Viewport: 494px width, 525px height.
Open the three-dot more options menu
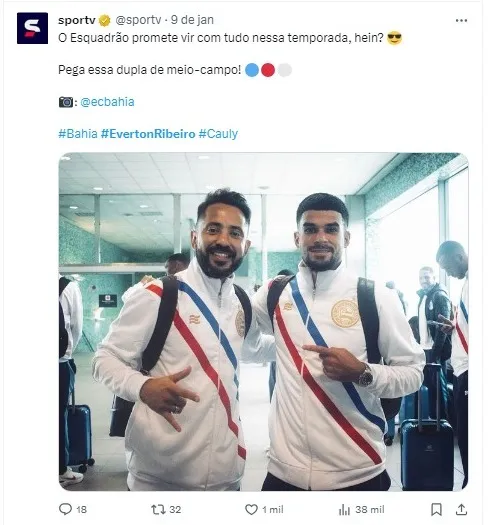click(x=461, y=21)
